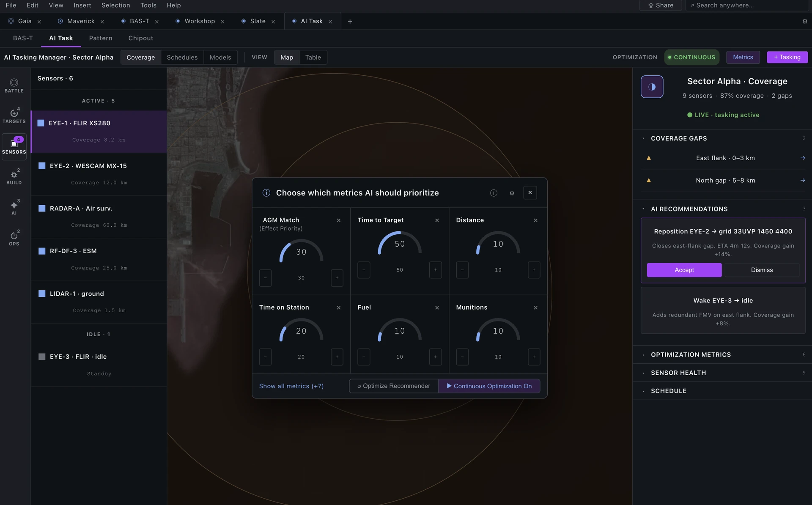Viewport: 812px width, 505px height.
Task: Increase AGM Match value
Action: point(337,278)
